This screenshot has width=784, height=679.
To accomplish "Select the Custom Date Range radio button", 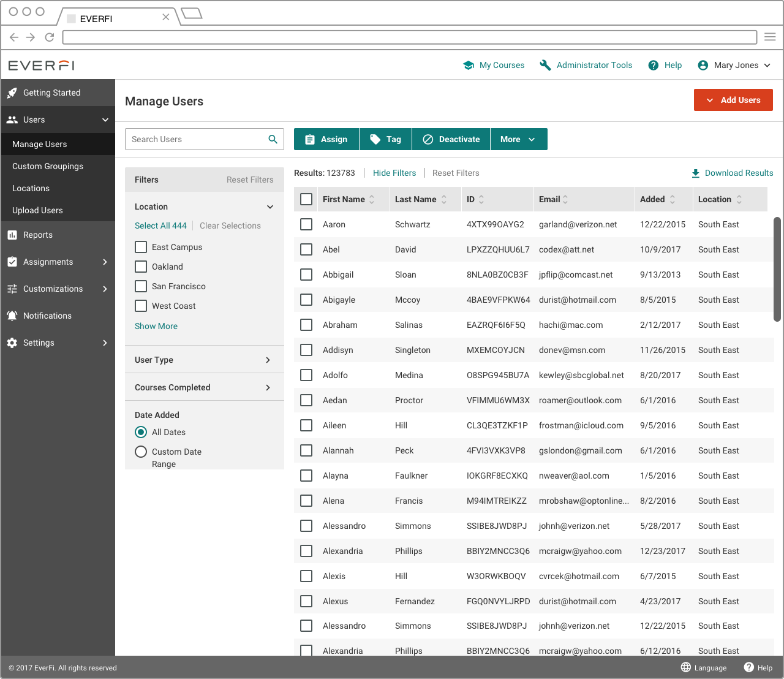I will coord(141,452).
